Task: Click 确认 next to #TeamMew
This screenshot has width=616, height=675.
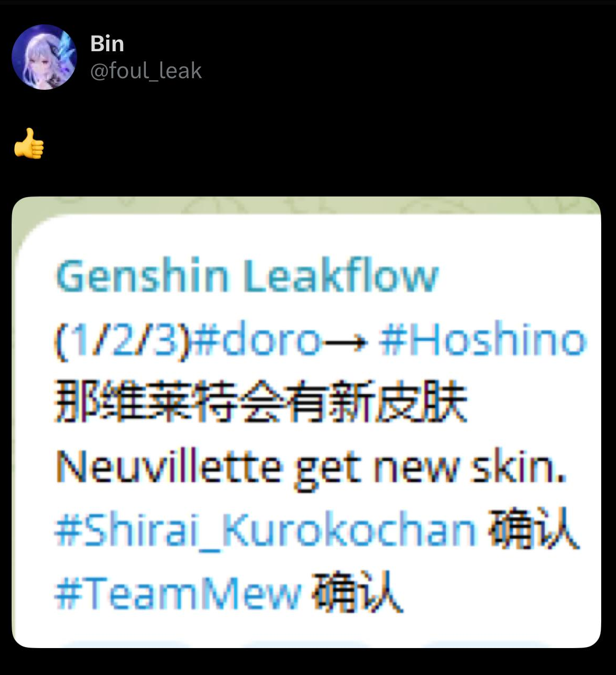Action: 357,593
